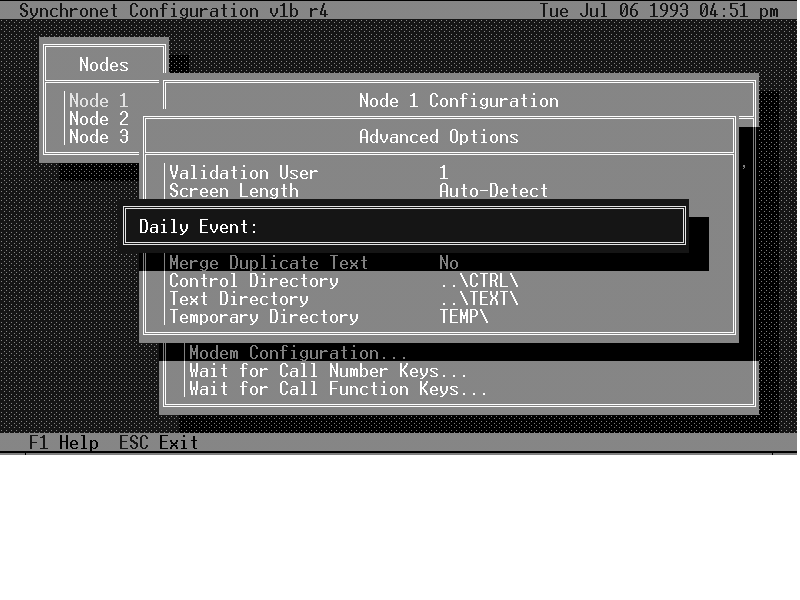Viewport: 800px width, 600px height.
Task: Click ESC Exit in the status bar
Action: [x=158, y=442]
